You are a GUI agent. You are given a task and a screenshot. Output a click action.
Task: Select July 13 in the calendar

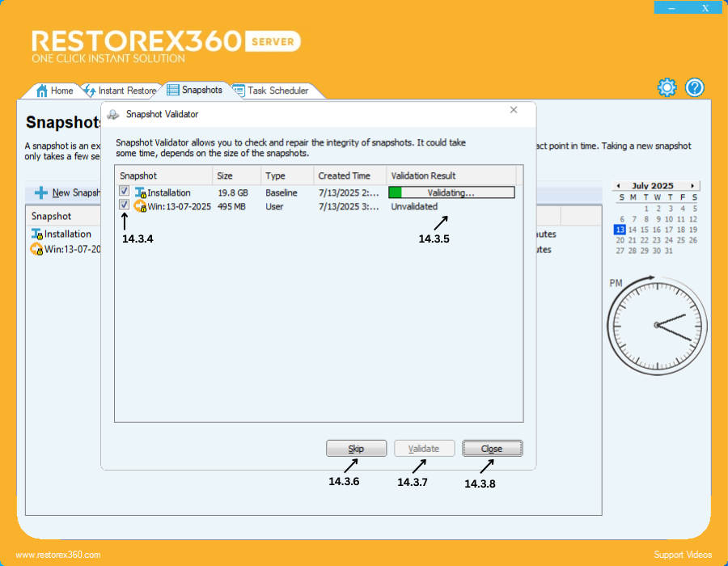coord(620,230)
